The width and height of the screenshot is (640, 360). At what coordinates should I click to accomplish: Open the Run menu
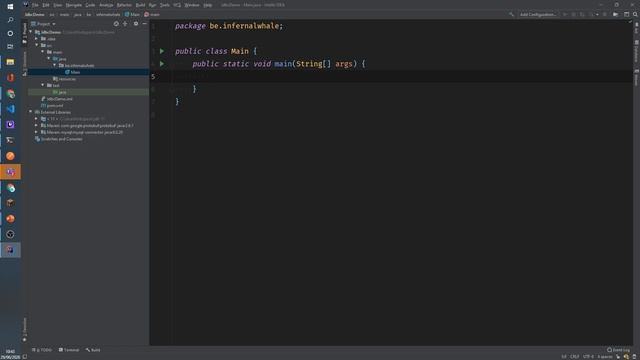pyautogui.click(x=153, y=5)
